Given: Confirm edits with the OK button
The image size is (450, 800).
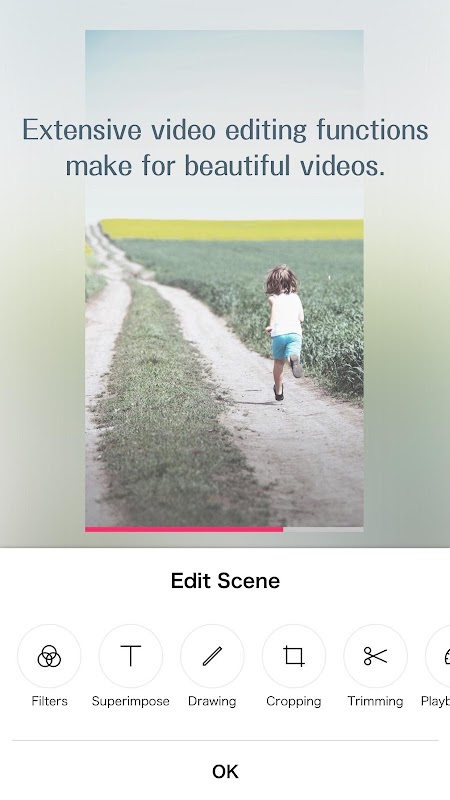Looking at the screenshot, I should (x=225, y=771).
